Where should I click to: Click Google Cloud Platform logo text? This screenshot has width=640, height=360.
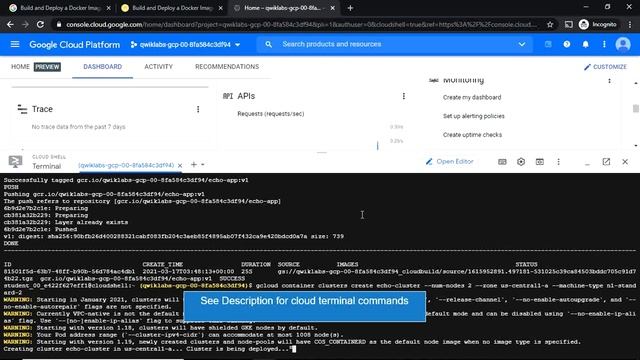(x=75, y=44)
